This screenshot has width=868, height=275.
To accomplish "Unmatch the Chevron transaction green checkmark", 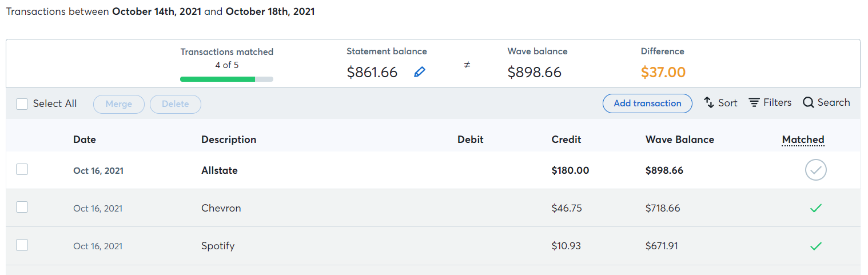I will click(816, 209).
